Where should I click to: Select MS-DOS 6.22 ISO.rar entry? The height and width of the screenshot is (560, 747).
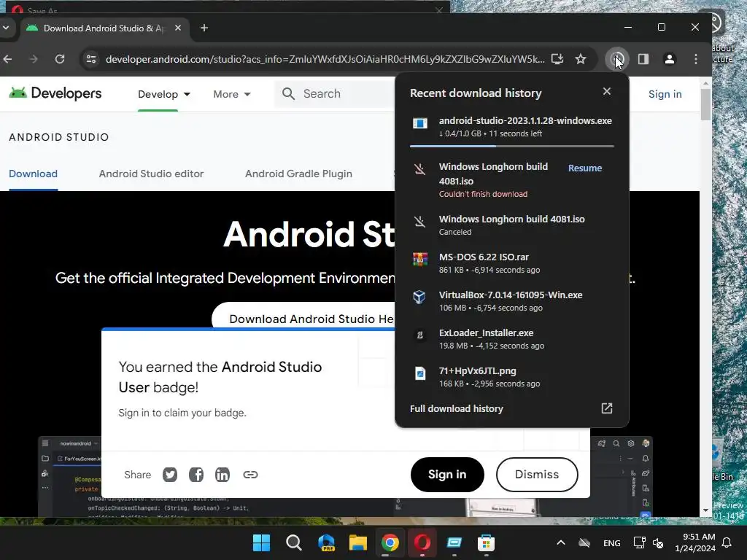click(x=511, y=262)
